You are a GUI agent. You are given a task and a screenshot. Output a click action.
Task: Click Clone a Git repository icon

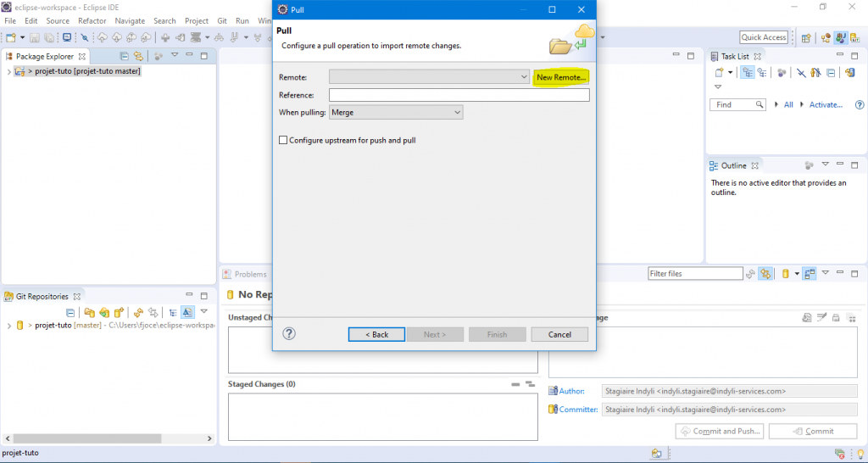click(103, 312)
